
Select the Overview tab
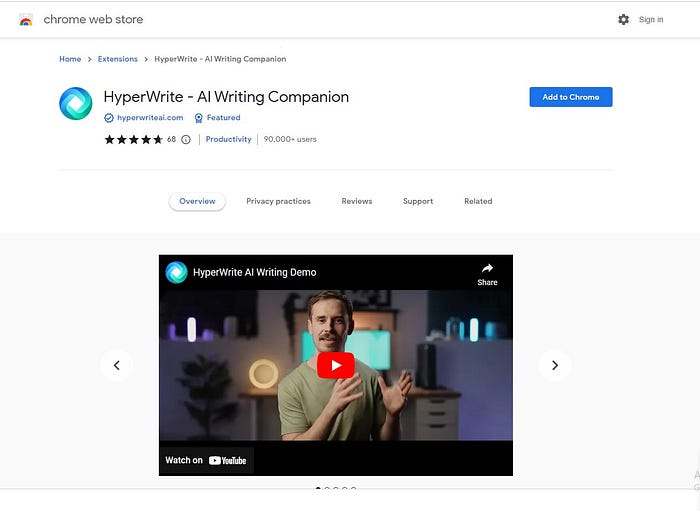[x=197, y=201]
